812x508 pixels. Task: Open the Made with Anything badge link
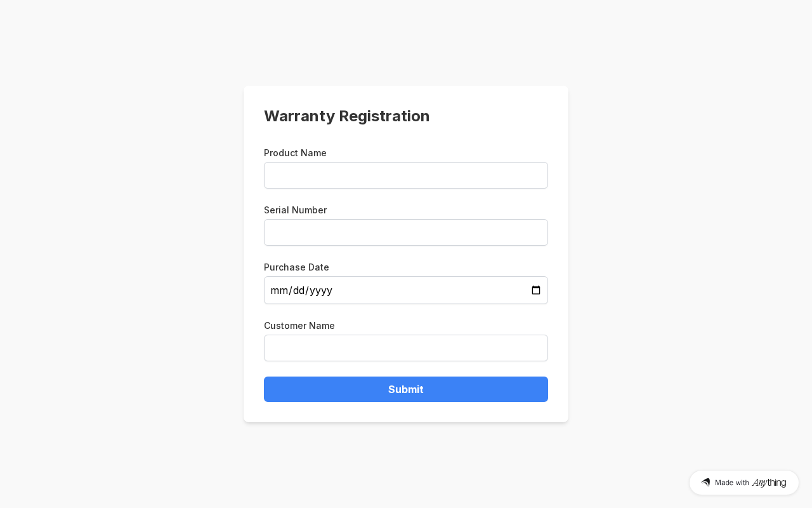743,483
